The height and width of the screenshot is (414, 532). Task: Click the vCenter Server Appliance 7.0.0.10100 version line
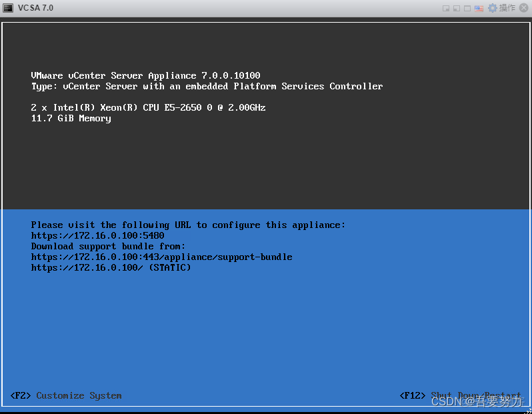(x=145, y=75)
